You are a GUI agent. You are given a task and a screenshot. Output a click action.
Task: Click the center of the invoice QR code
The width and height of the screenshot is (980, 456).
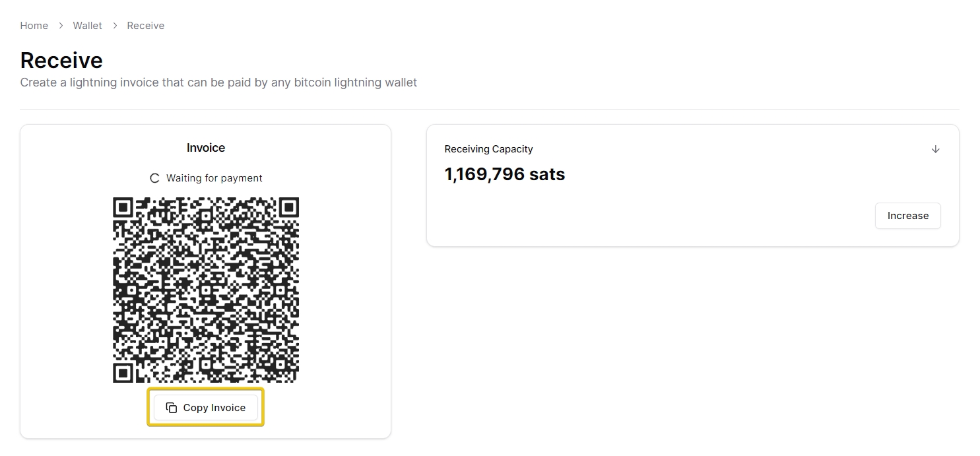(206, 290)
